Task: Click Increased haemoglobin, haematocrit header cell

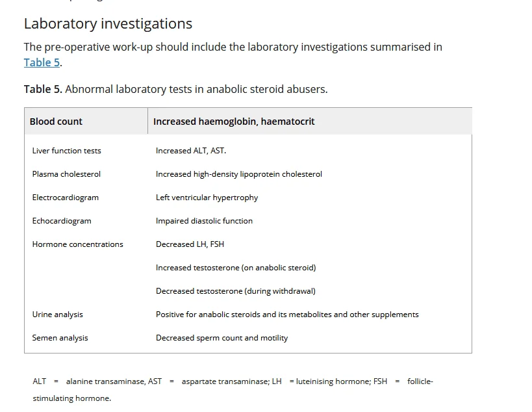Action: [234, 122]
